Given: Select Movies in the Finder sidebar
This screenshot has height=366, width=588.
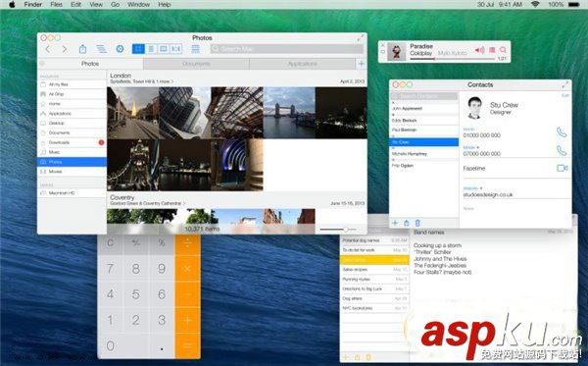Looking at the screenshot, I should point(72,172).
